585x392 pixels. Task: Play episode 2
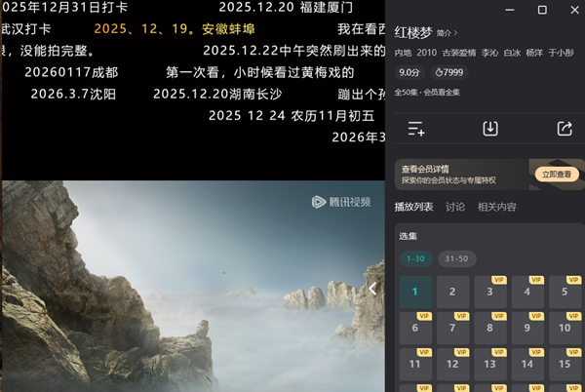452,292
